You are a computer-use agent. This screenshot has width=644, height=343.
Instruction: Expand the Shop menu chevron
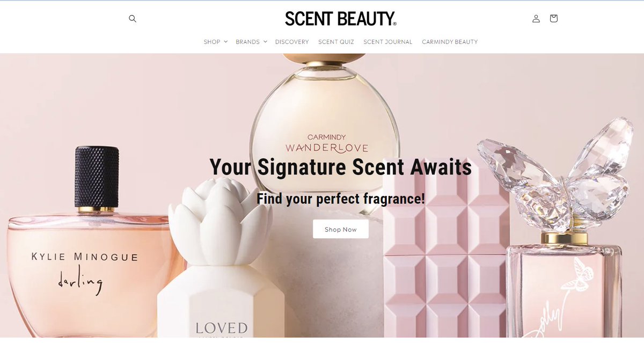[x=225, y=41]
